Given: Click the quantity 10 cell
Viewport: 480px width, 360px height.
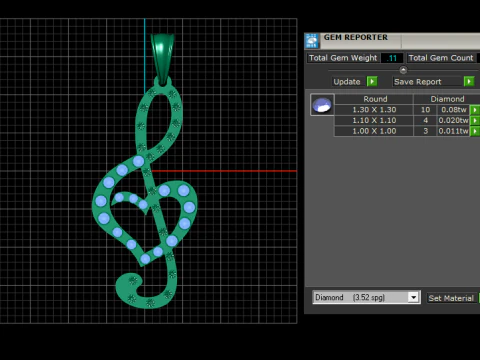Looking at the screenshot, I should click(x=425, y=110).
